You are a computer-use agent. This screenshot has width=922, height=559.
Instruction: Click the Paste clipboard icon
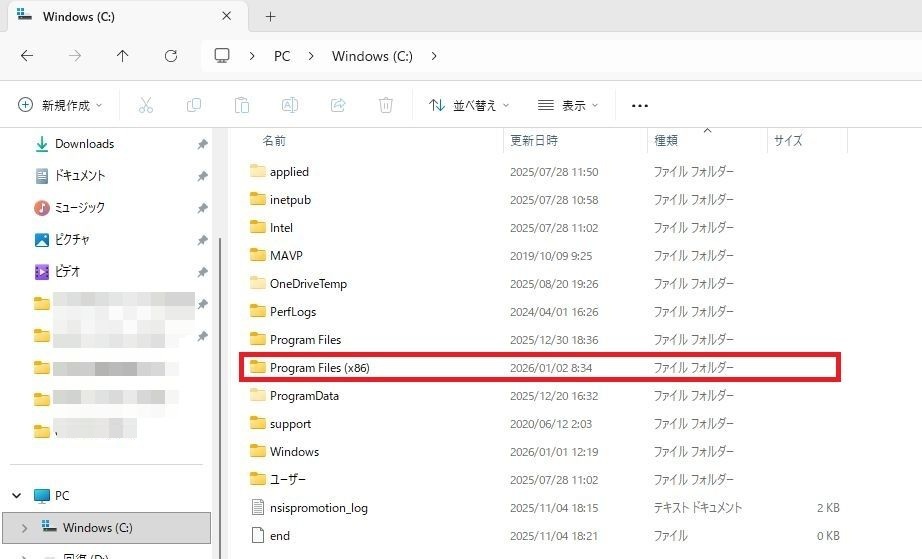241,105
